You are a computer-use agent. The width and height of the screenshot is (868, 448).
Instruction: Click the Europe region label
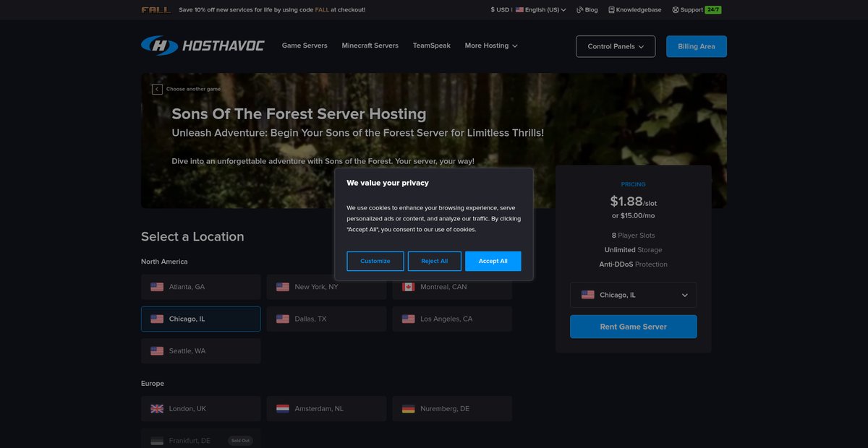153,383
